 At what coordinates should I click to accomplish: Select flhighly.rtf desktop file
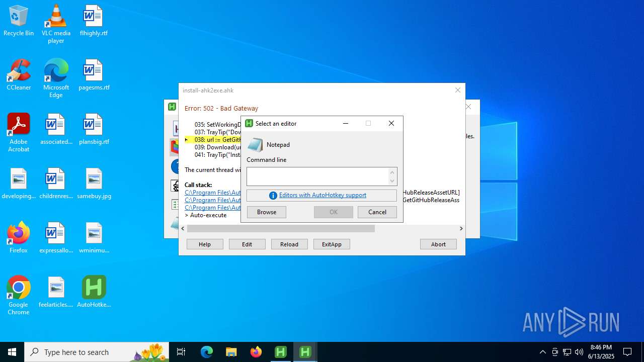pos(94,21)
